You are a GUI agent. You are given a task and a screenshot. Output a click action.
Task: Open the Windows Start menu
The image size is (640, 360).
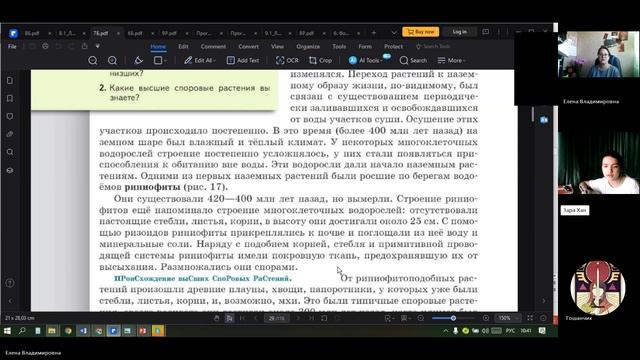click(7, 331)
